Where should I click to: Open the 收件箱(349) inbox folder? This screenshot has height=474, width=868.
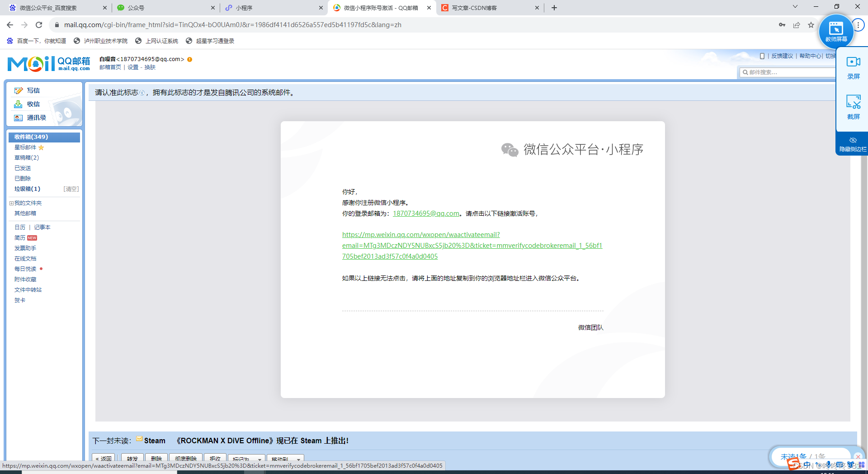pos(44,137)
